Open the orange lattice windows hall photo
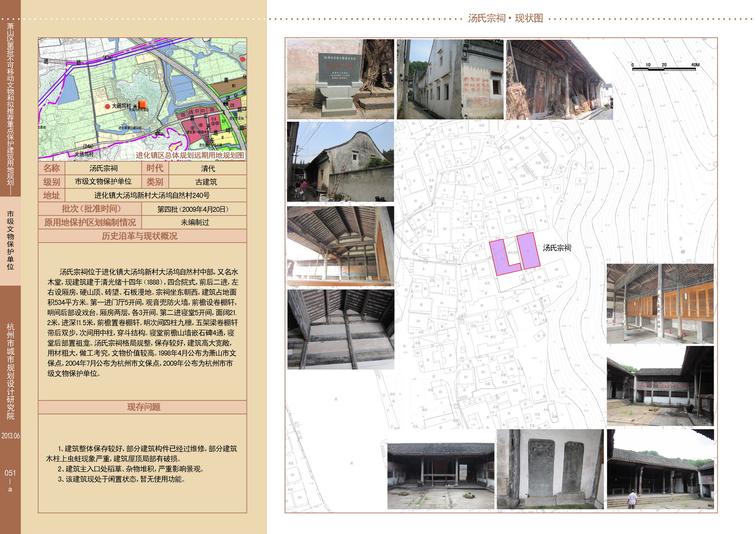This screenshot has width=756, height=534. 660,304
